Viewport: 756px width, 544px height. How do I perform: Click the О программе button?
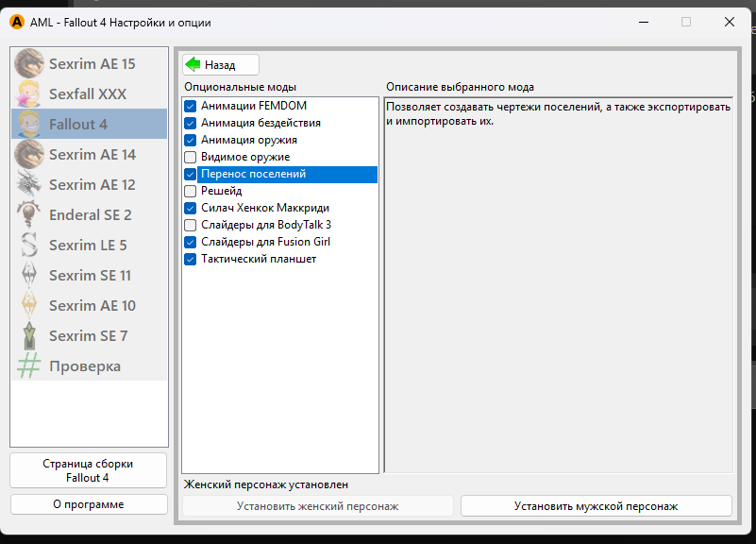click(x=89, y=504)
